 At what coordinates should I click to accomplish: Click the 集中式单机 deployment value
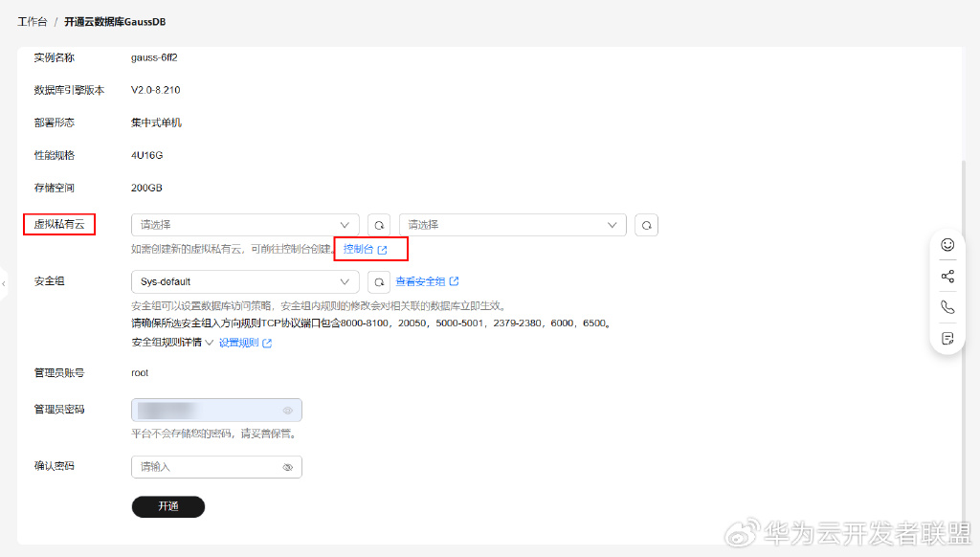[x=156, y=123]
